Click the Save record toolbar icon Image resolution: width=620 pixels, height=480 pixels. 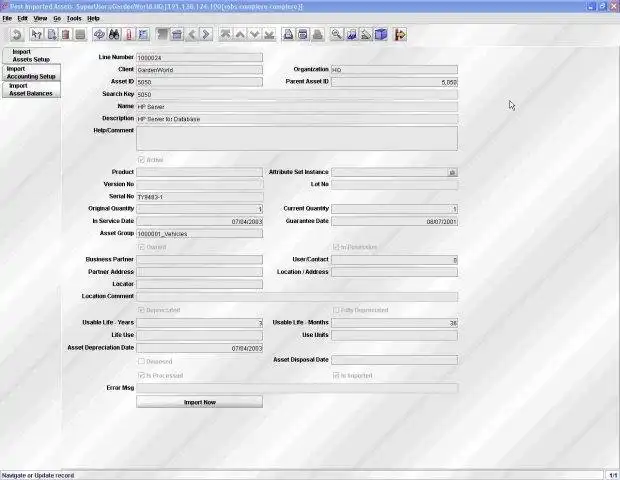[x=80, y=35]
